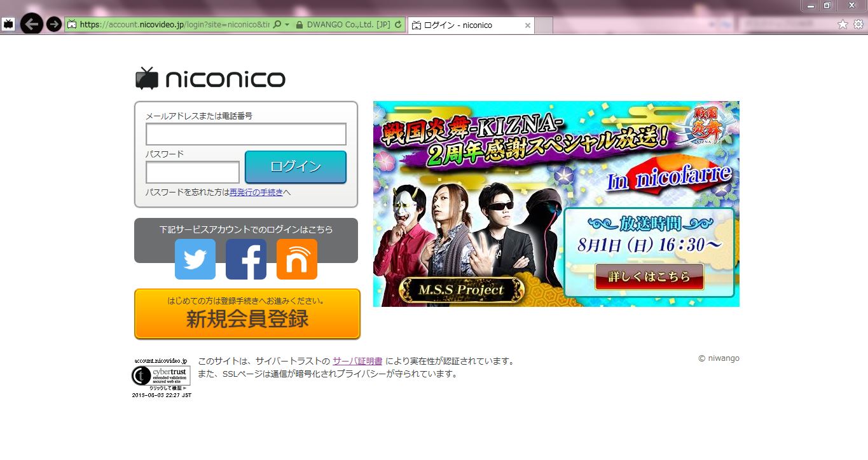Click DWANGO Co.,Ltd. [JP] certificate label

tap(348, 25)
